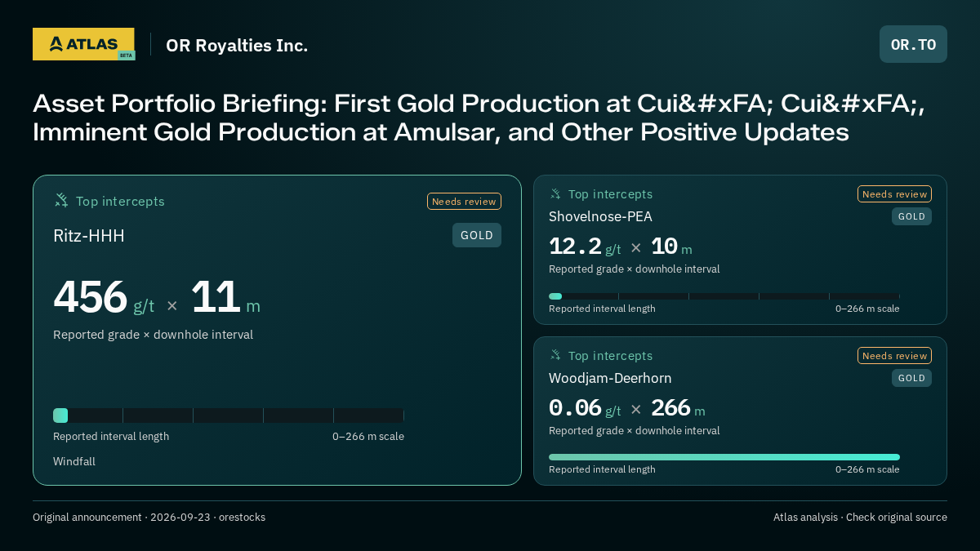
Task: Click Top intercepts label in Shovelnose-PEA card
Action: [611, 194]
